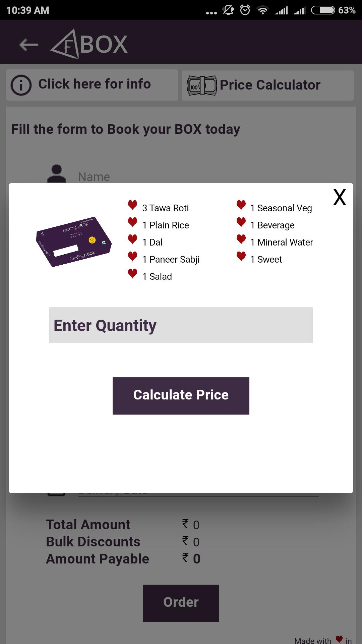Select the back arrow icon
Viewport: 362px width, 644px height.
pyautogui.click(x=28, y=44)
